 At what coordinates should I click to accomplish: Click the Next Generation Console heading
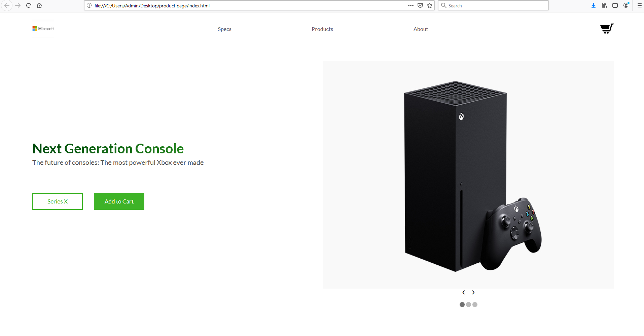click(x=108, y=149)
